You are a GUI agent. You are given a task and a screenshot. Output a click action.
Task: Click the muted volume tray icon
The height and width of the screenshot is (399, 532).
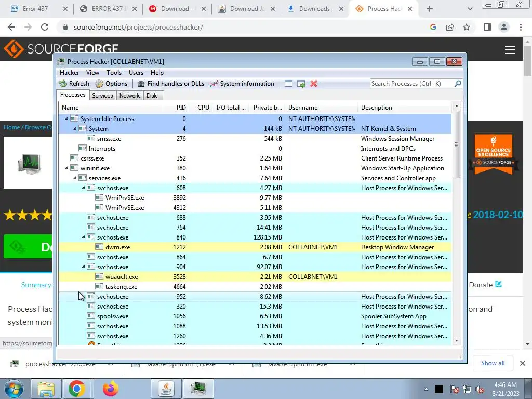pos(480,390)
